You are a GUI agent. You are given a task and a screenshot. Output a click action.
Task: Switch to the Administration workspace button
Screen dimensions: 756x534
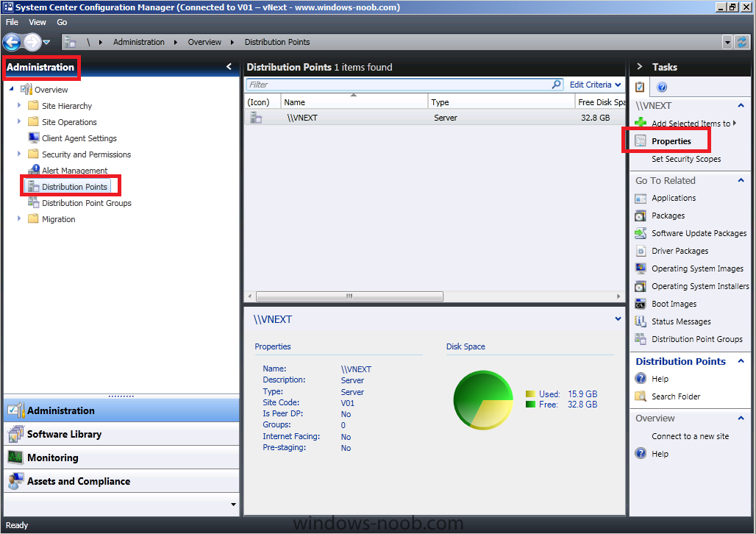pos(121,410)
